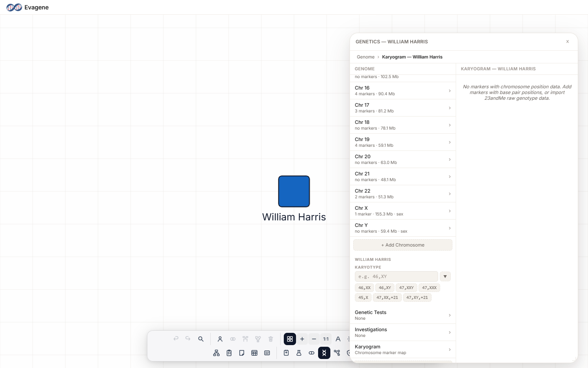Click the redo arrow icon

pos(188,339)
